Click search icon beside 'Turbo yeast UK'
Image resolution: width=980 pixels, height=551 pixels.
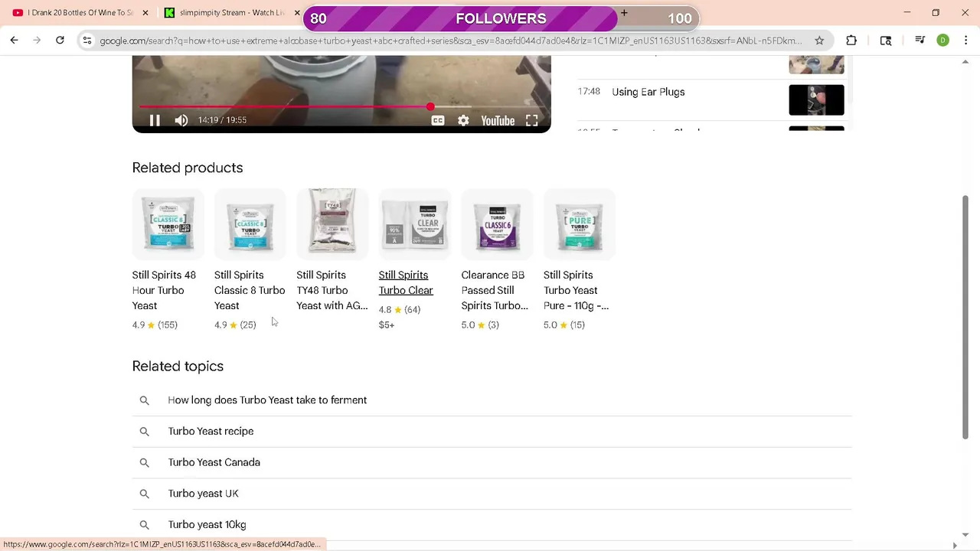click(144, 494)
